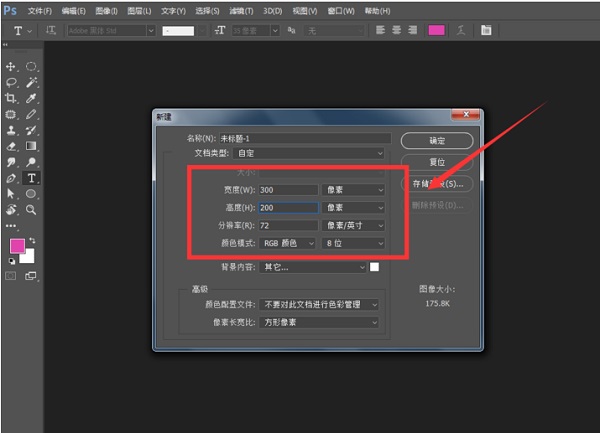Image resolution: width=600 pixels, height=433 pixels.
Task: Click the create warped text icon
Action: [x=462, y=30]
